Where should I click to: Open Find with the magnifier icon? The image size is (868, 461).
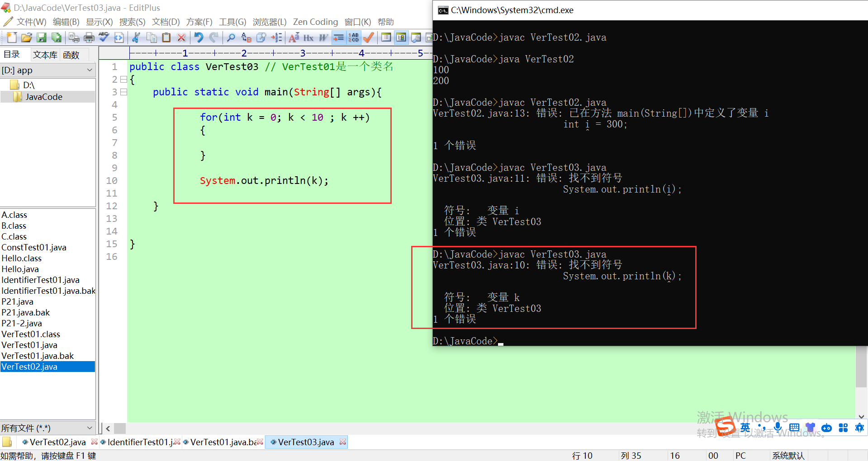pos(231,38)
